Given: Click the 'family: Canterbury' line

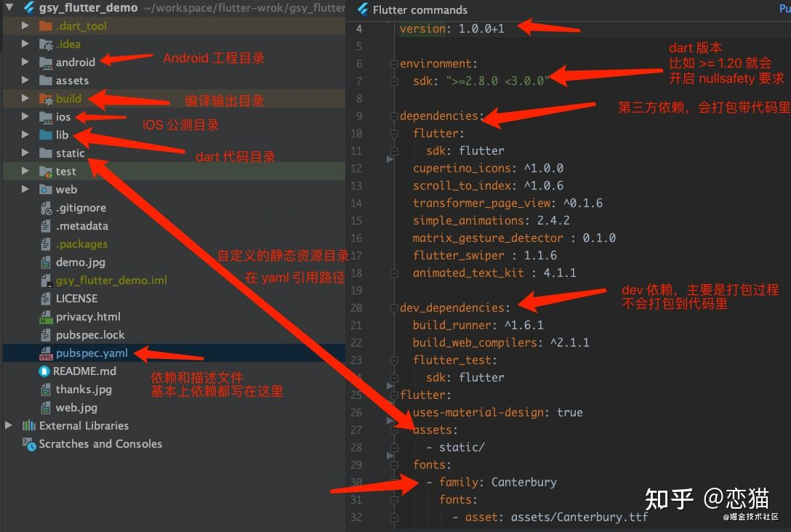Looking at the screenshot, I should click(x=498, y=483).
